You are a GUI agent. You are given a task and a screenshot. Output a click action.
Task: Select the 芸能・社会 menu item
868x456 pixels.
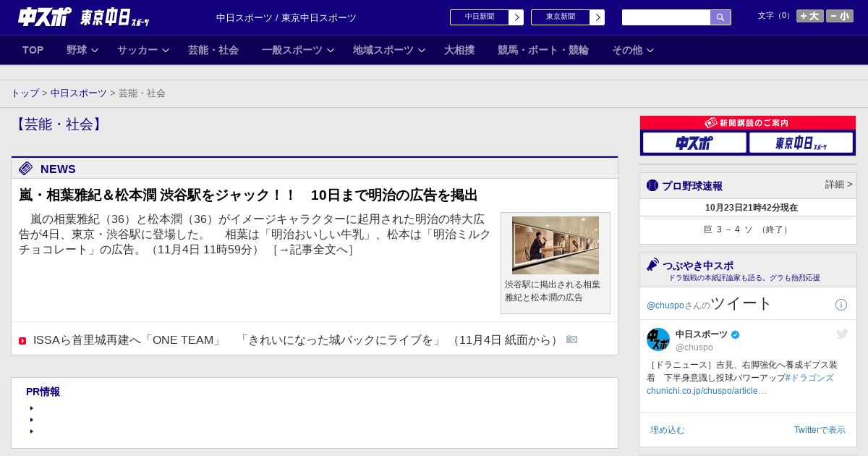tap(213, 50)
